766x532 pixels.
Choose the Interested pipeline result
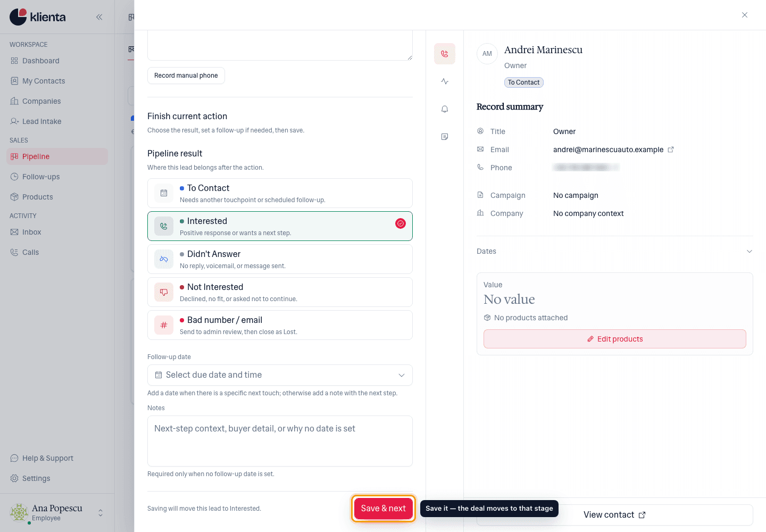[x=280, y=226]
